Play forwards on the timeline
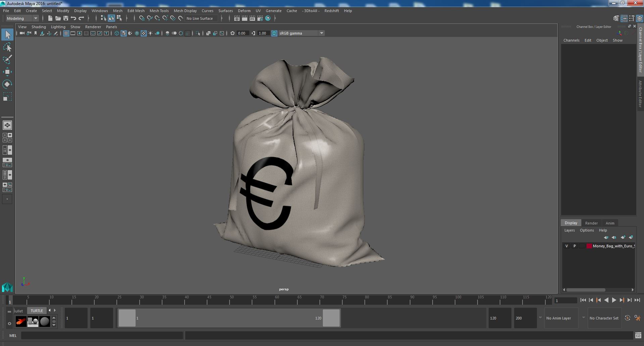Viewport: 644px width, 346px height. coord(614,300)
